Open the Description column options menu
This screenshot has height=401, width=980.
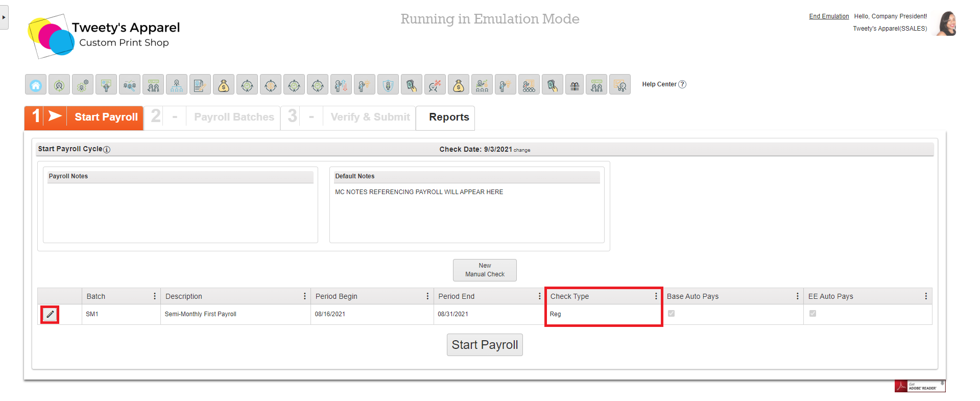click(x=305, y=296)
